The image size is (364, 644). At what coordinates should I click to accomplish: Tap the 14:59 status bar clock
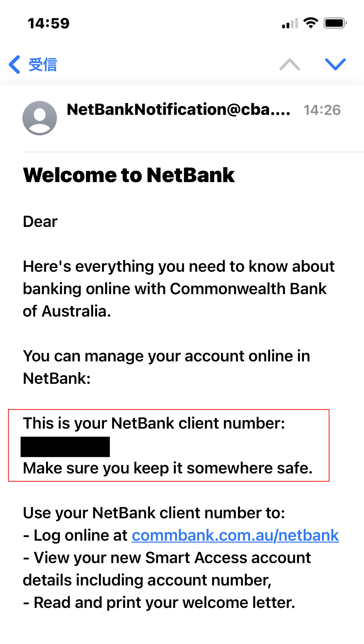pyautogui.click(x=49, y=23)
